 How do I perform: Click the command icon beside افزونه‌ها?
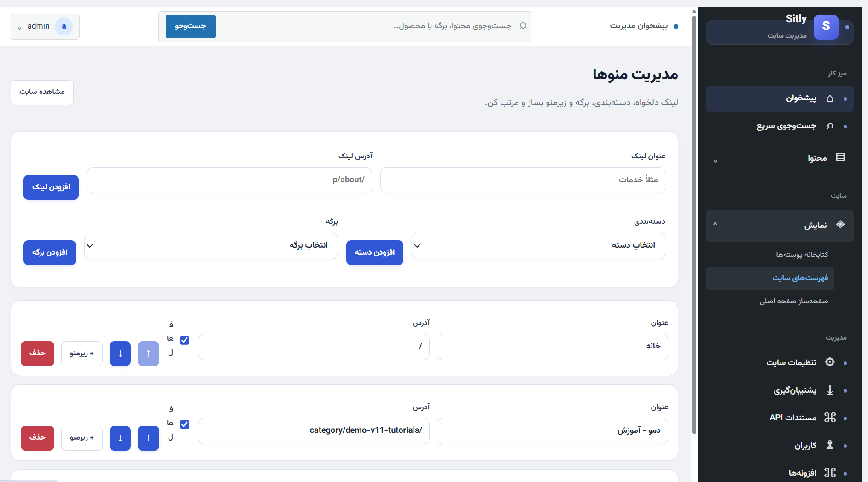coord(830,473)
